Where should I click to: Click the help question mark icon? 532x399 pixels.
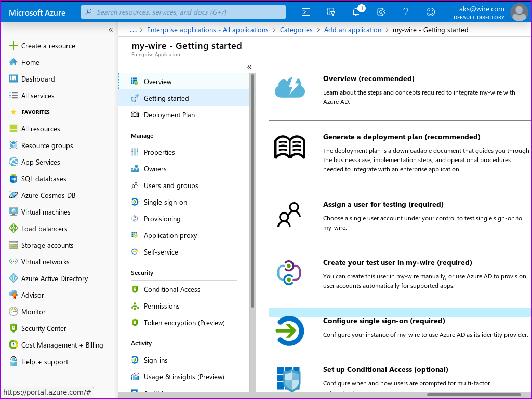[406, 12]
